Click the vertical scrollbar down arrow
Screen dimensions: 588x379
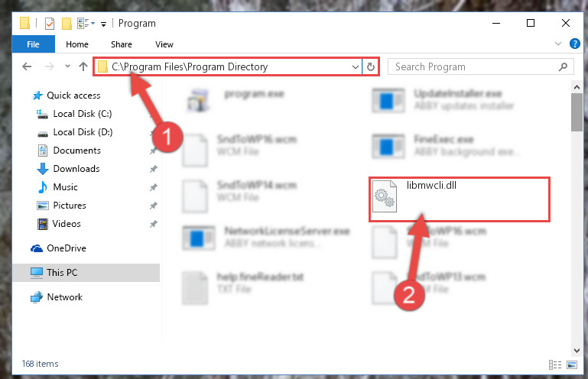[x=577, y=351]
